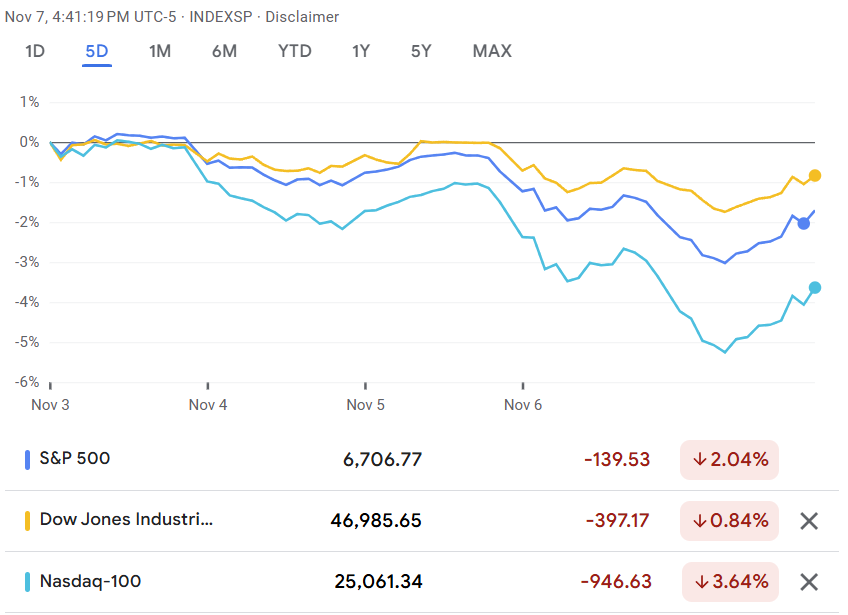
Task: Remove the Dow Jones comparison row
Action: point(809,521)
